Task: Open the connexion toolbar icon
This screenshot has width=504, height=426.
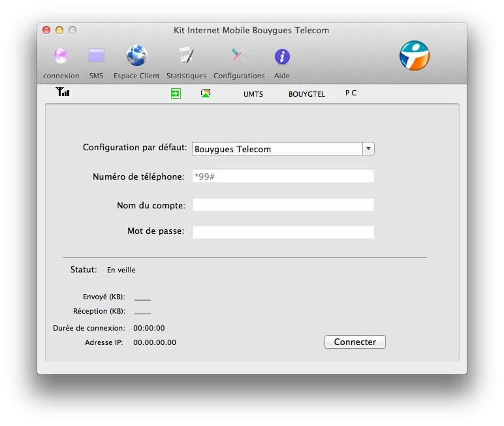Action: (61, 56)
